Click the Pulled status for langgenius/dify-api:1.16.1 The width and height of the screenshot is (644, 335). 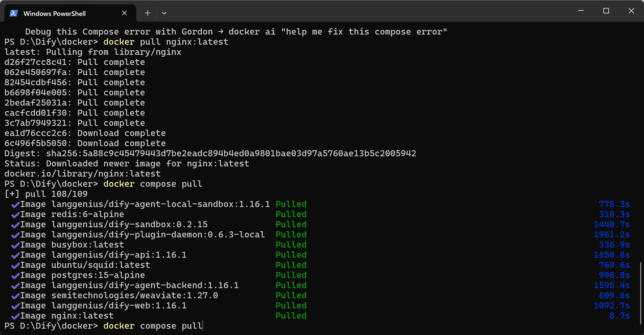coord(291,255)
